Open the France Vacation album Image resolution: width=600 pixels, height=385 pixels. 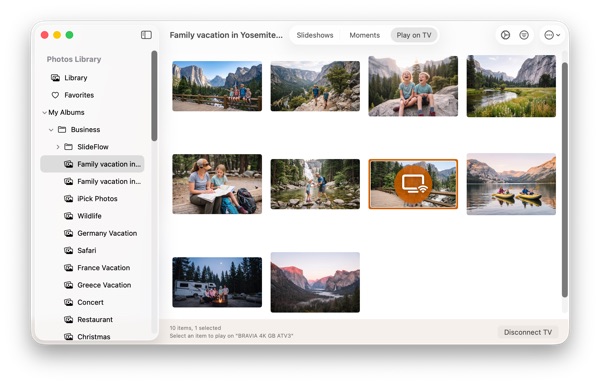(92, 268)
